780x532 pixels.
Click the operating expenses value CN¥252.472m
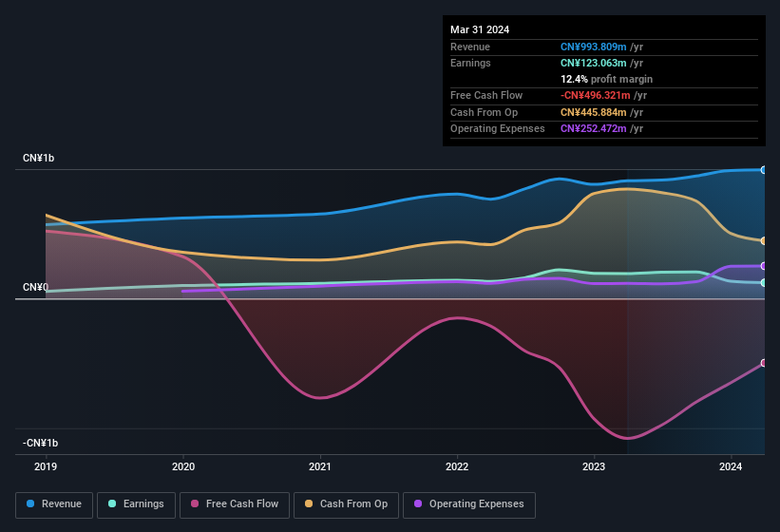tap(593, 129)
